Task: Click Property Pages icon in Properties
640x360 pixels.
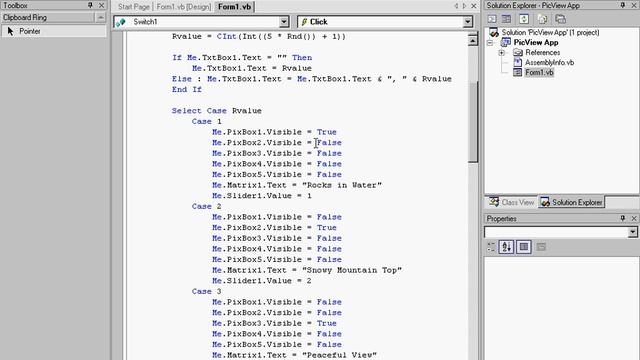Action: 541,247
